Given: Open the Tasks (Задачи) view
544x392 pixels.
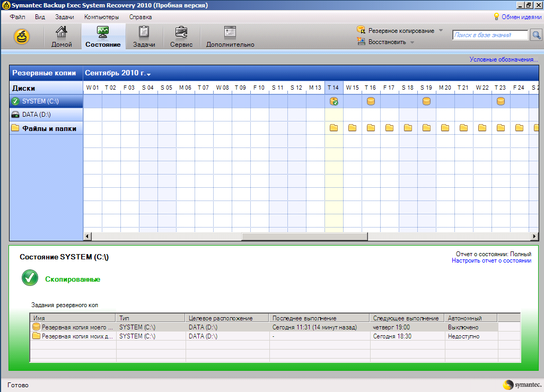Looking at the screenshot, I should (x=144, y=37).
